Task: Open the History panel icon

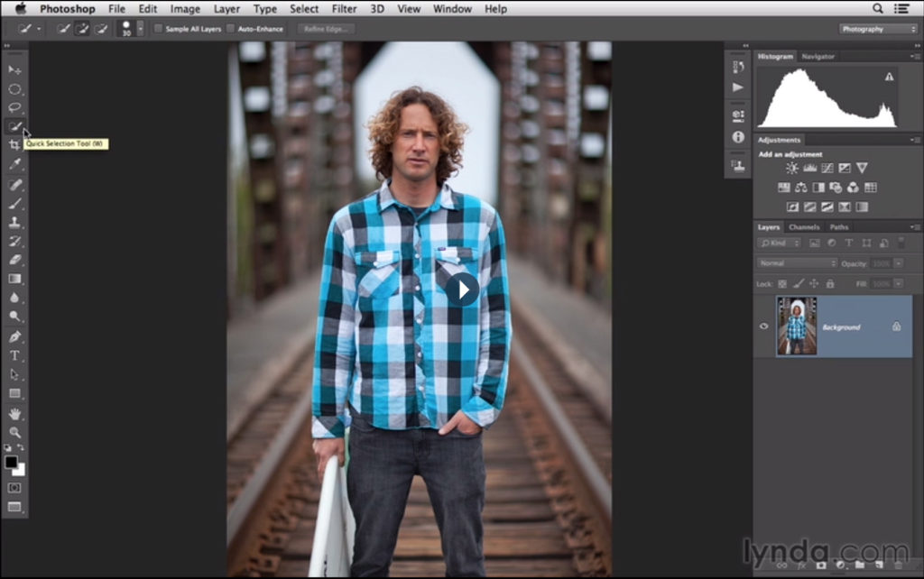Action: (x=738, y=67)
